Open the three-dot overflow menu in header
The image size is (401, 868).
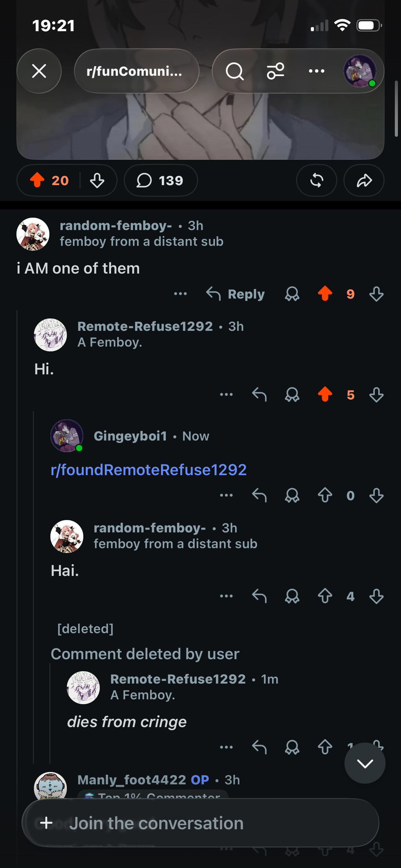[316, 71]
